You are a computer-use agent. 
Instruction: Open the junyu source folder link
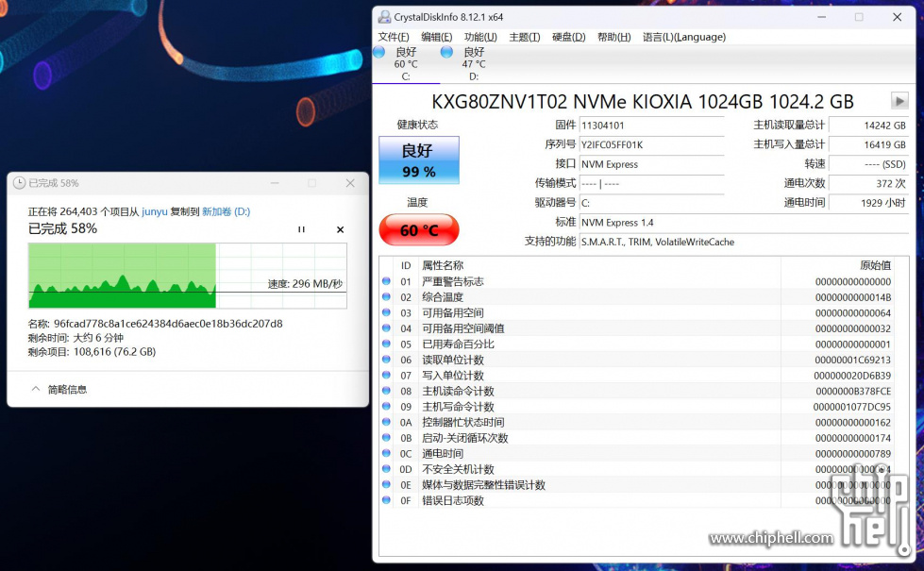coord(155,211)
